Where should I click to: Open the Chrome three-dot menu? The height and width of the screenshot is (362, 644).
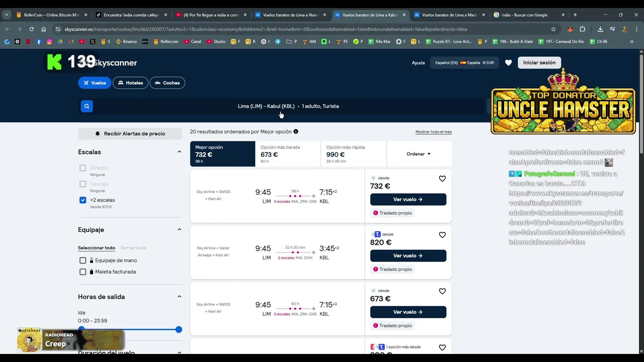point(636,29)
